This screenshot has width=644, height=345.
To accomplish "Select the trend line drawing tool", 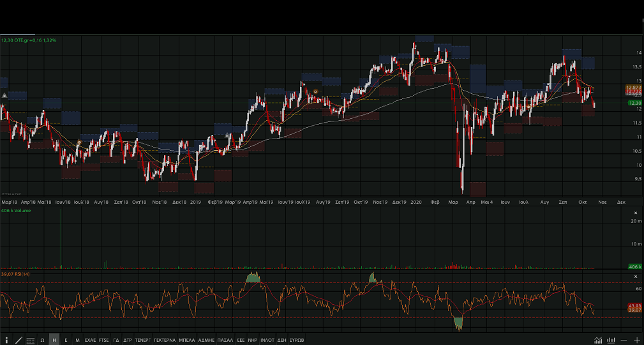I will [18, 340].
